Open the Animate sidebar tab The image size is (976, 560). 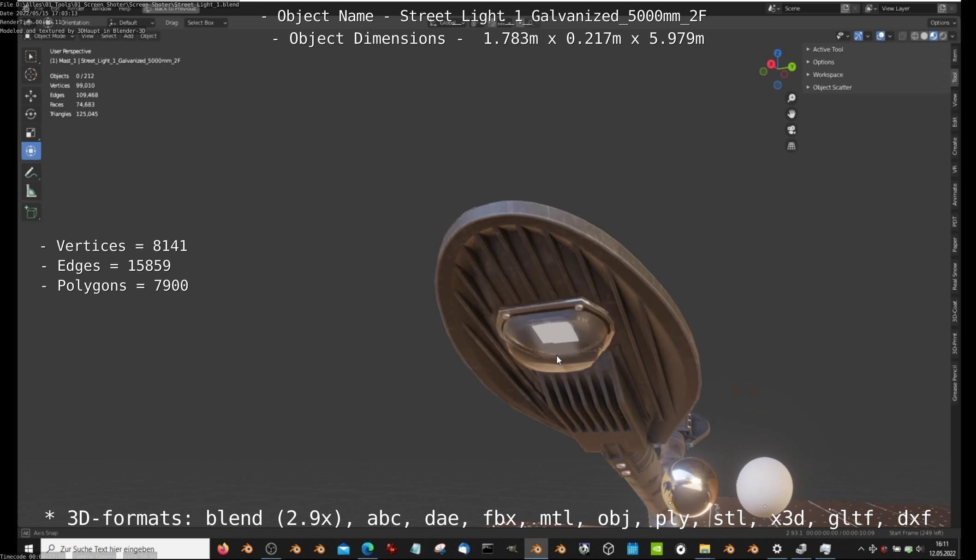click(955, 194)
